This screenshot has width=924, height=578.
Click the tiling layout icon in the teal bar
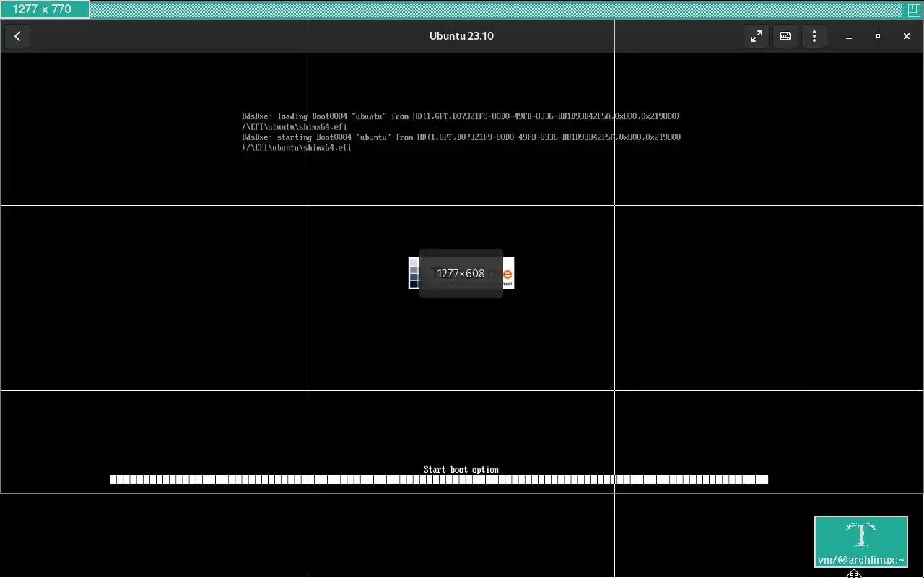click(x=913, y=9)
